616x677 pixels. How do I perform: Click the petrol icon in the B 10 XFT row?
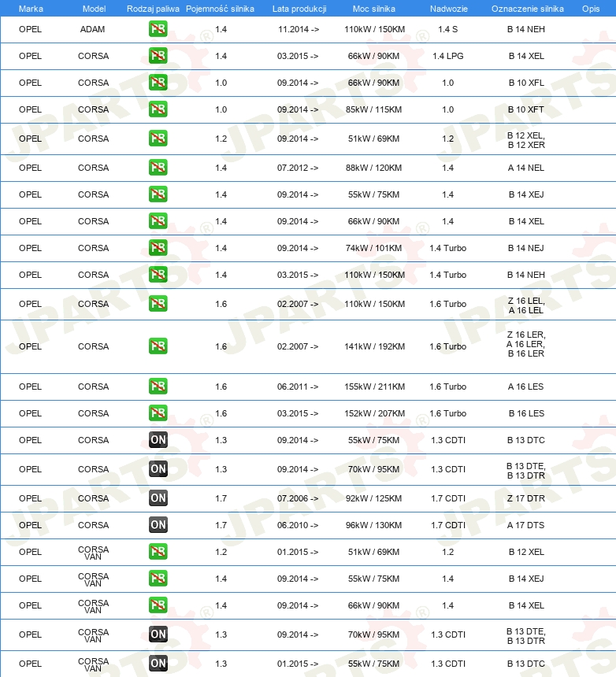click(158, 109)
